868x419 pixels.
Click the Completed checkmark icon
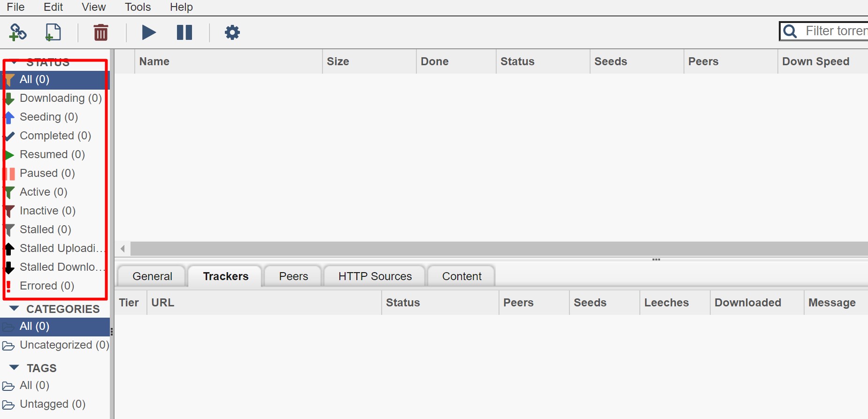click(9, 137)
